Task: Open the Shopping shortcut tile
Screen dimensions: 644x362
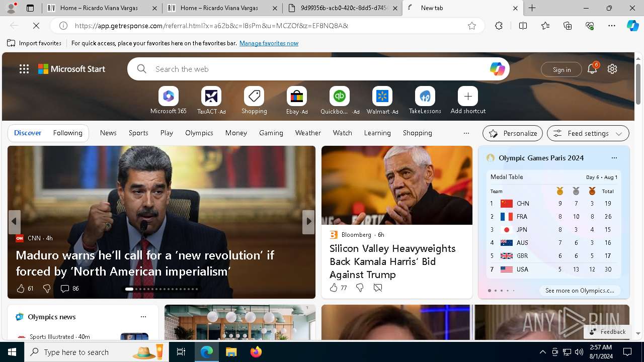Action: (x=254, y=96)
